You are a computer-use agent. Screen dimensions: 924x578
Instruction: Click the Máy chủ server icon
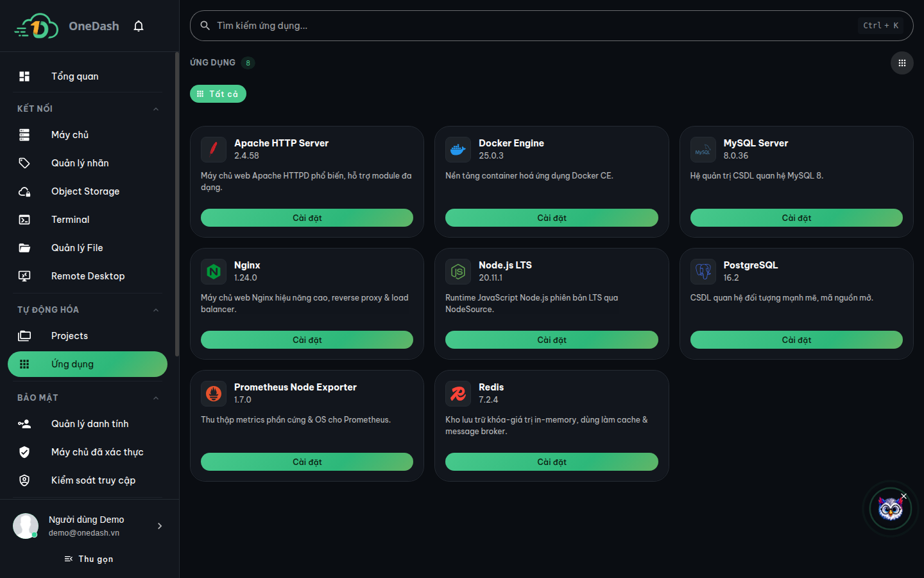tap(24, 135)
